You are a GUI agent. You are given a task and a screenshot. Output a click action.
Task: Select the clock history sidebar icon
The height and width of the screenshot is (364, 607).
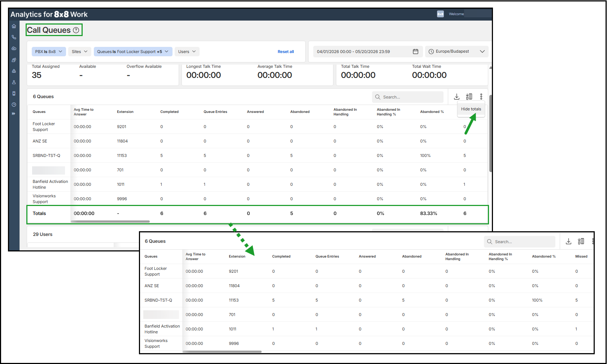point(14,105)
